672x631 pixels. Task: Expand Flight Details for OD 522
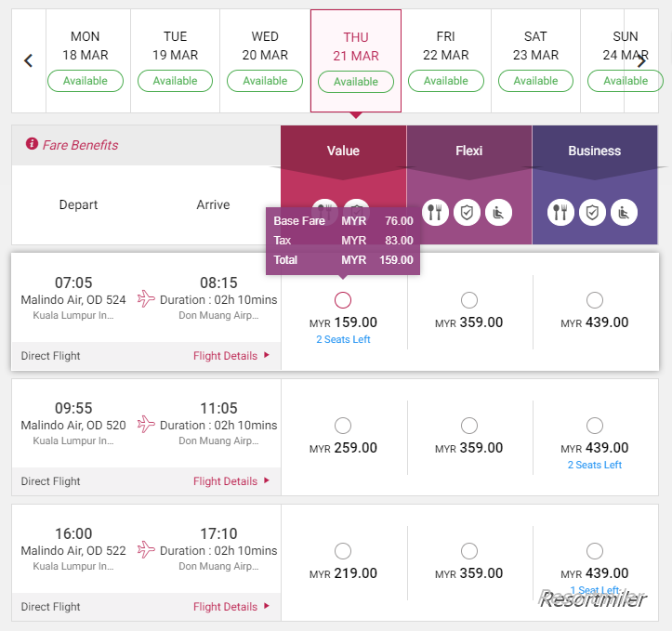(x=231, y=607)
